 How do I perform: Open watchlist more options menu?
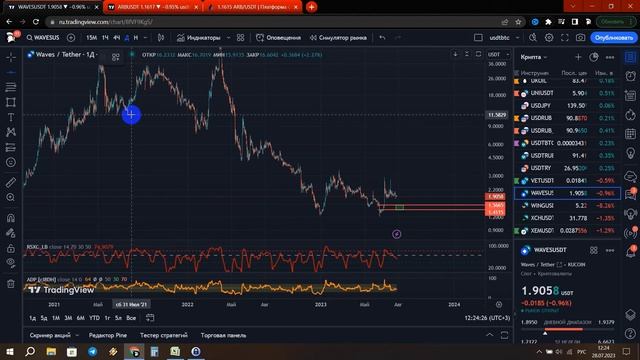(610, 57)
